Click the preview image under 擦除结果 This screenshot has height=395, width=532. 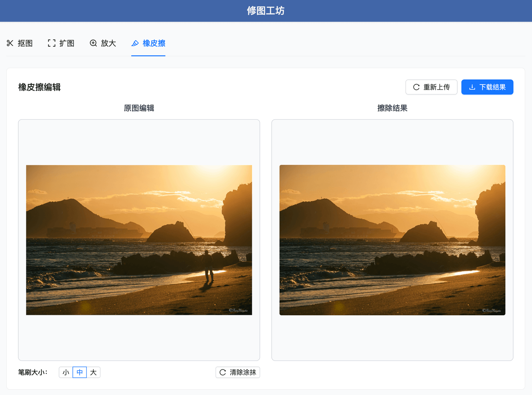pos(392,240)
